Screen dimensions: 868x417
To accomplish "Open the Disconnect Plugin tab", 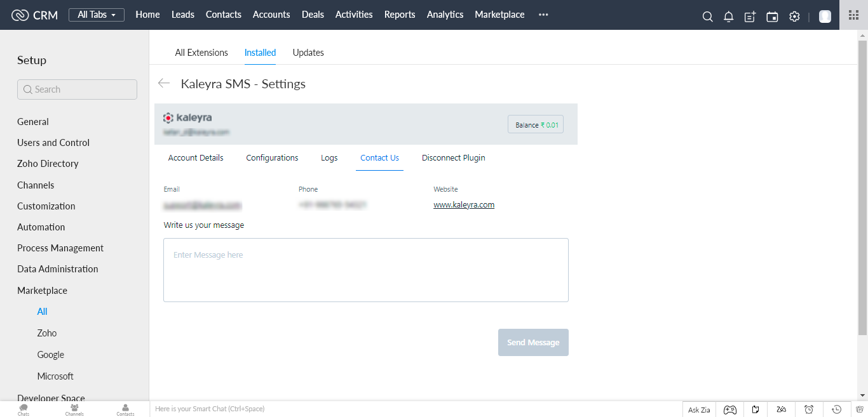I will pos(453,157).
